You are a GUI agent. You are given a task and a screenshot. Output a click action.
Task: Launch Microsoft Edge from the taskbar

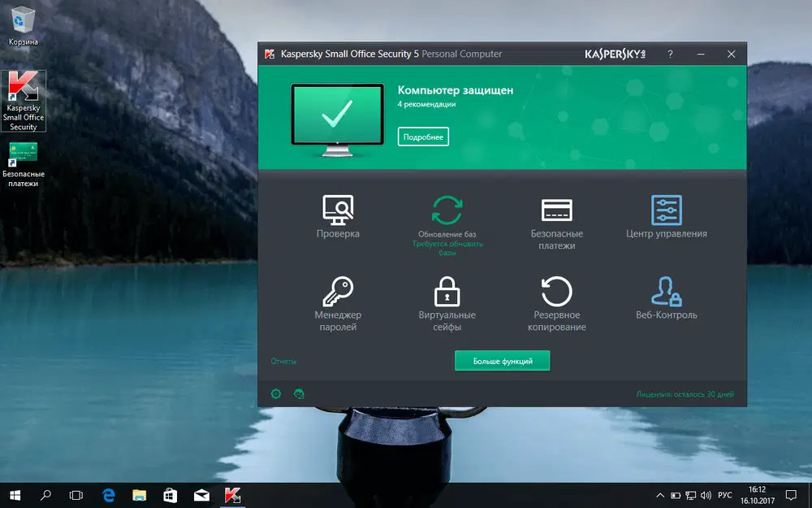(x=108, y=495)
